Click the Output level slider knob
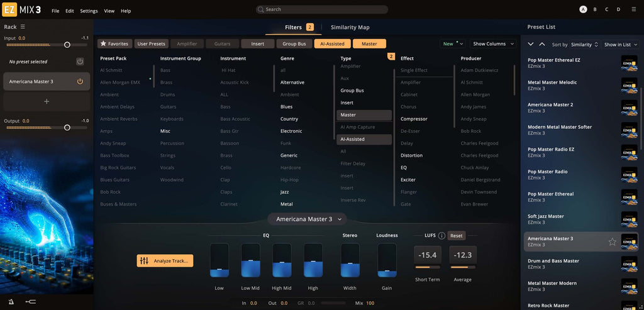Viewport: 644px width, 310px height. coord(67,128)
